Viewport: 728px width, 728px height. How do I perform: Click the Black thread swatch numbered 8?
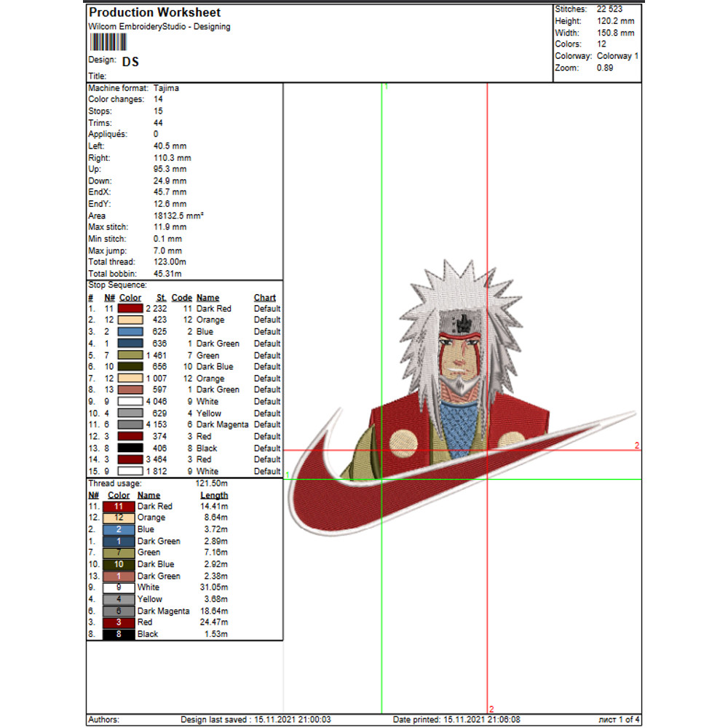coord(119,634)
